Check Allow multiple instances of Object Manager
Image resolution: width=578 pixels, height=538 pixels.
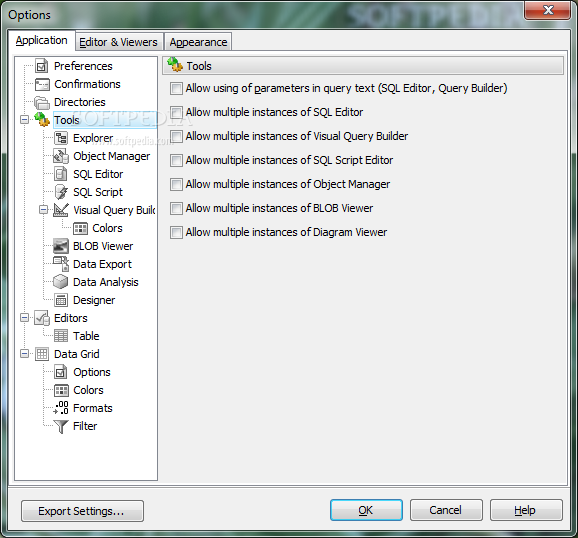(x=176, y=184)
